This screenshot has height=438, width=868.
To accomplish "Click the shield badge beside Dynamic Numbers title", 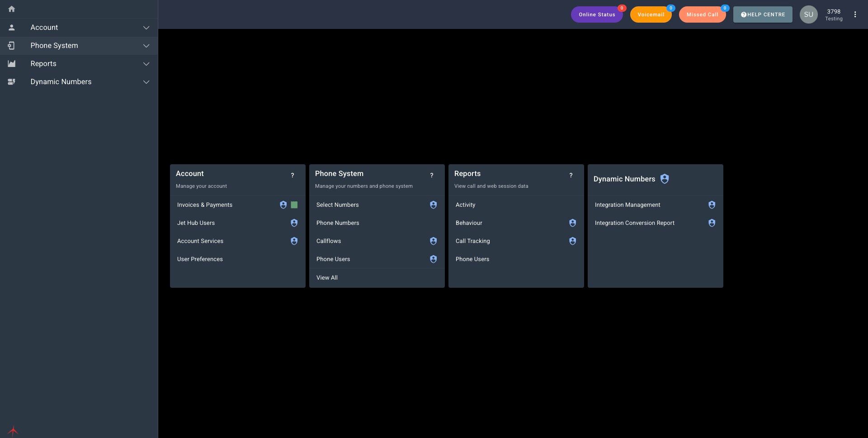I will (665, 179).
